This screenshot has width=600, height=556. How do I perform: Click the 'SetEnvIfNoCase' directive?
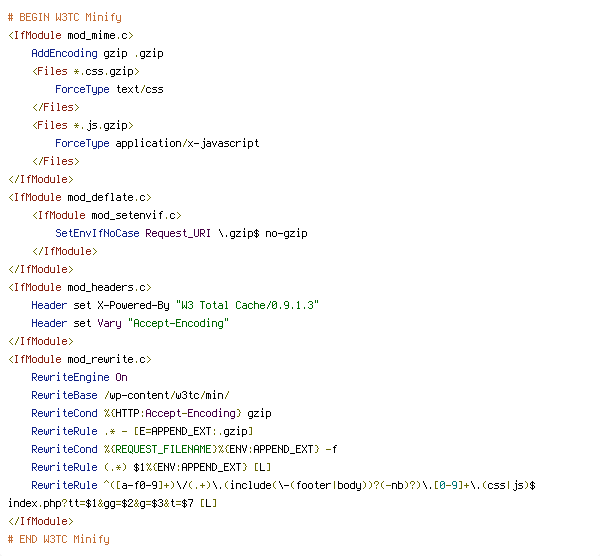(97, 233)
